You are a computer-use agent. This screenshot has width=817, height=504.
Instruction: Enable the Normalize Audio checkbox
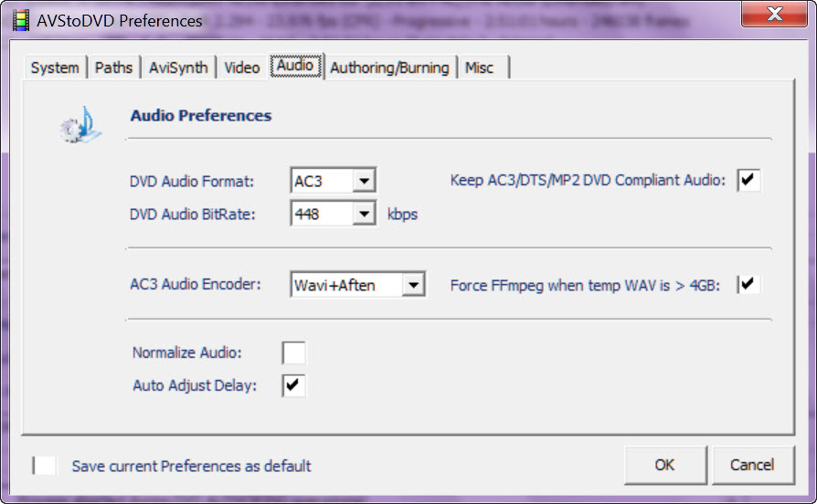294,352
